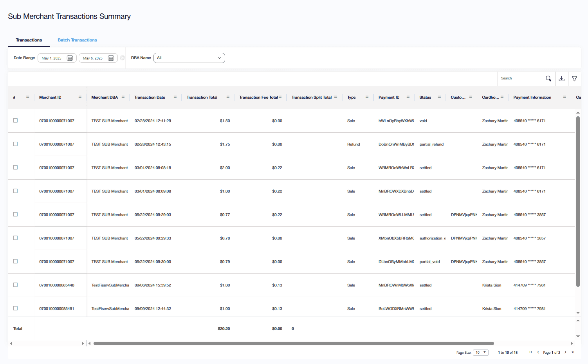Open Payment Information column menu
The height and width of the screenshot is (364, 588).
click(x=565, y=97)
